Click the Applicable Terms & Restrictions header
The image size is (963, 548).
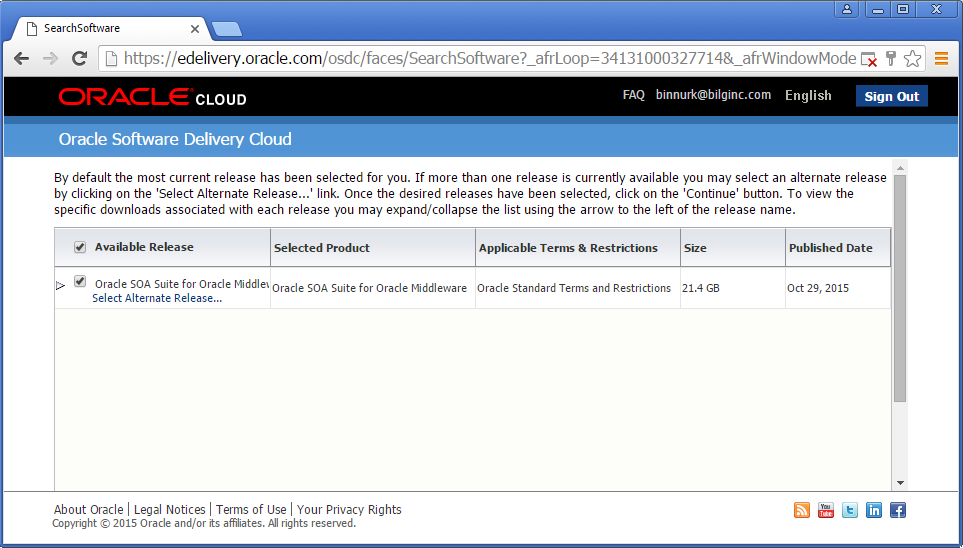click(578, 248)
